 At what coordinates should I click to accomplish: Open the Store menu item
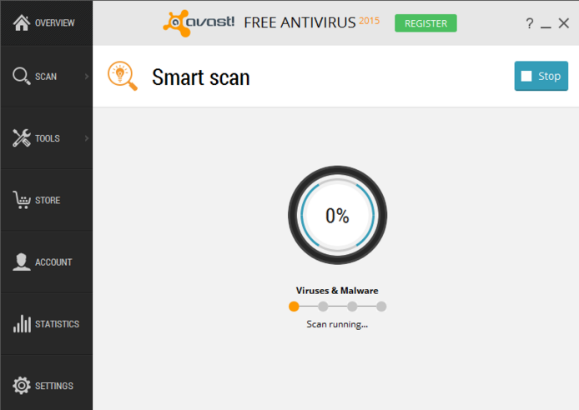point(47,200)
